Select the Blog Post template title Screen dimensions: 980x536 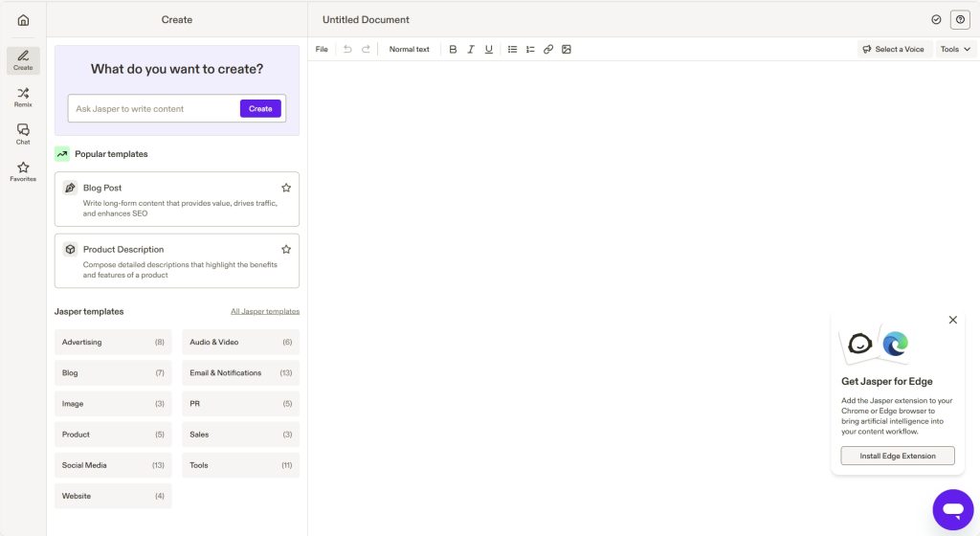coord(102,188)
